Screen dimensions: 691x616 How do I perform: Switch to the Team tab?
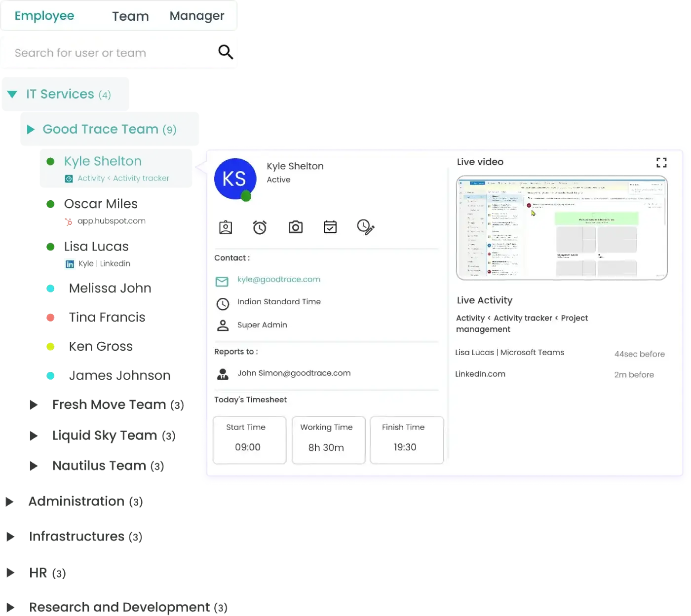tap(130, 16)
